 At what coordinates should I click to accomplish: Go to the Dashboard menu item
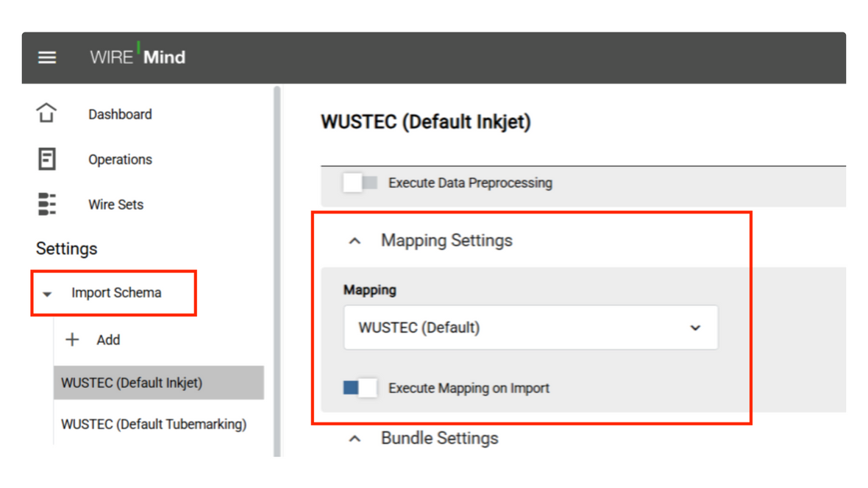(x=120, y=114)
